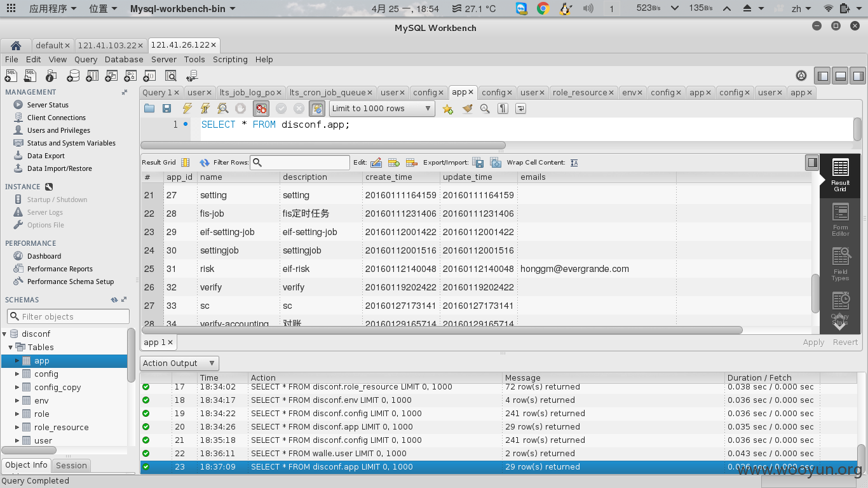
Task: Toggle stop on error icon
Action: tap(261, 109)
